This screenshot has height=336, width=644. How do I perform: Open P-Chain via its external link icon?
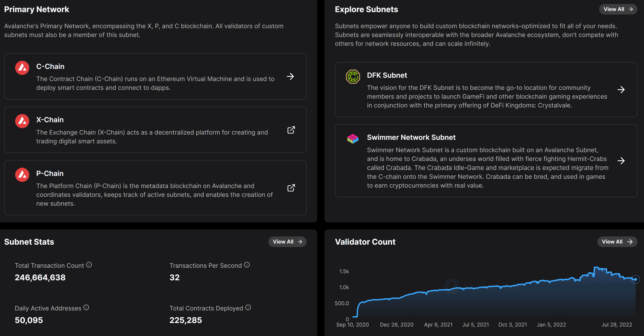pyautogui.click(x=291, y=188)
